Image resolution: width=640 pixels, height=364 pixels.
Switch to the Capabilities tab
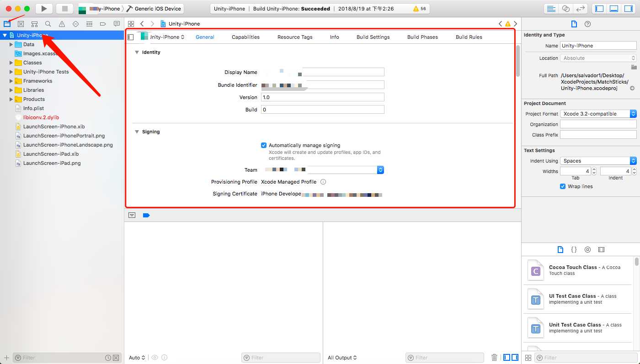point(245,37)
